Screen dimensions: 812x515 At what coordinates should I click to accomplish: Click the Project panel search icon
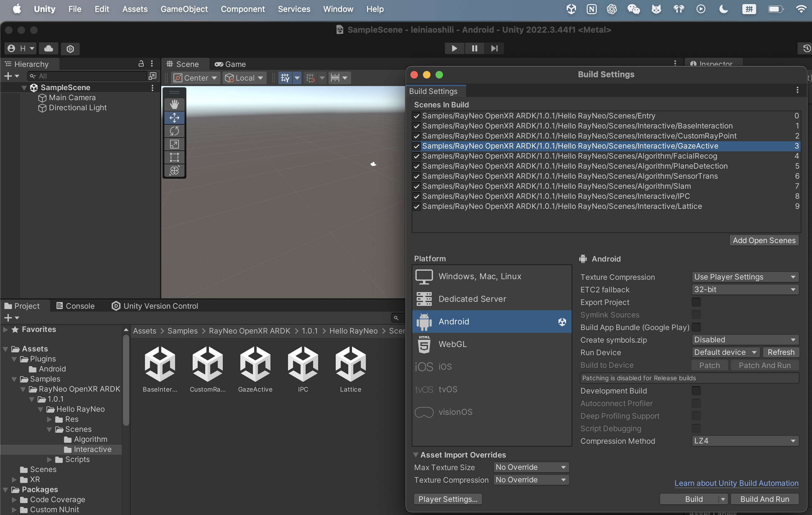point(396,318)
